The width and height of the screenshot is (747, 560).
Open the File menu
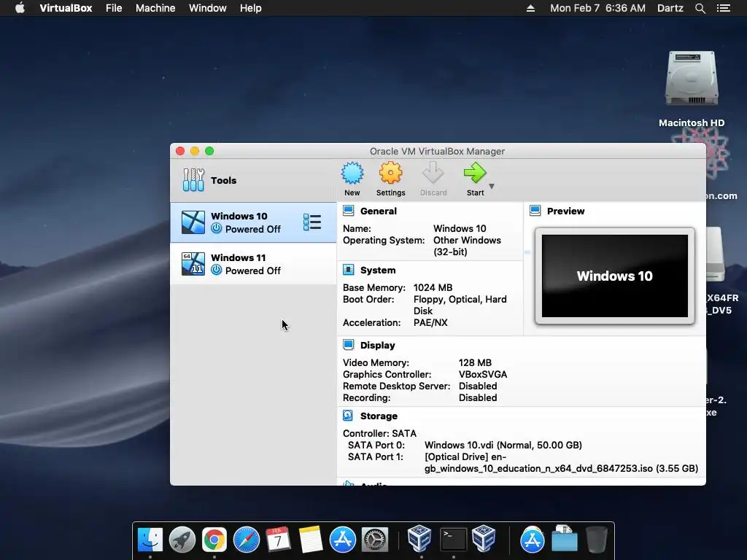click(114, 8)
